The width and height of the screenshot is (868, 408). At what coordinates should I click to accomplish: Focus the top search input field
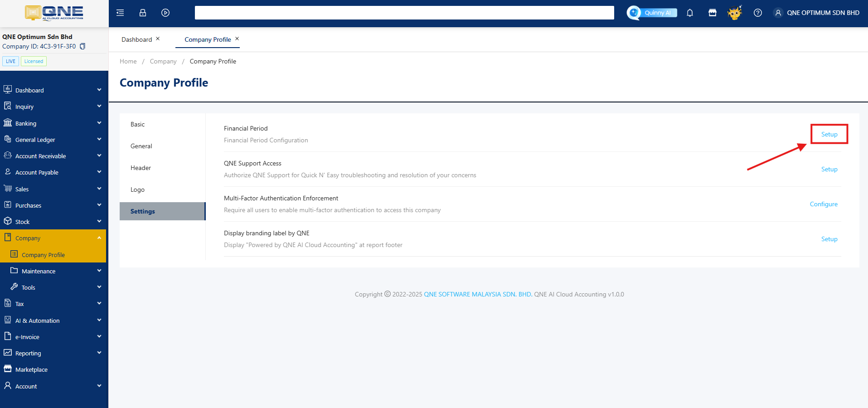404,13
